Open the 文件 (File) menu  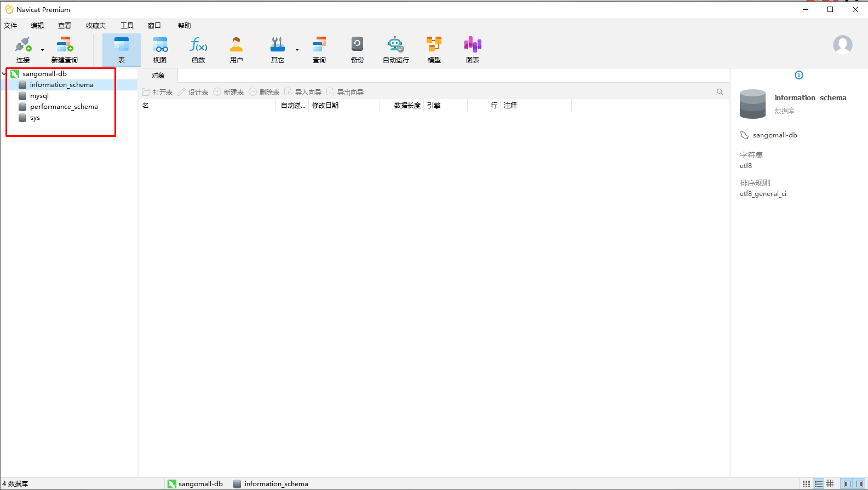10,26
